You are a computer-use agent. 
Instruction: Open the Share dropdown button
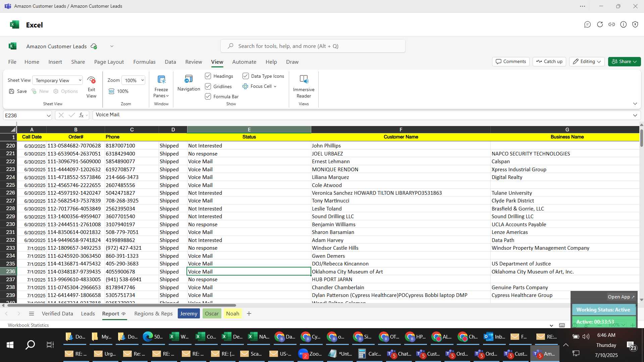624,62
